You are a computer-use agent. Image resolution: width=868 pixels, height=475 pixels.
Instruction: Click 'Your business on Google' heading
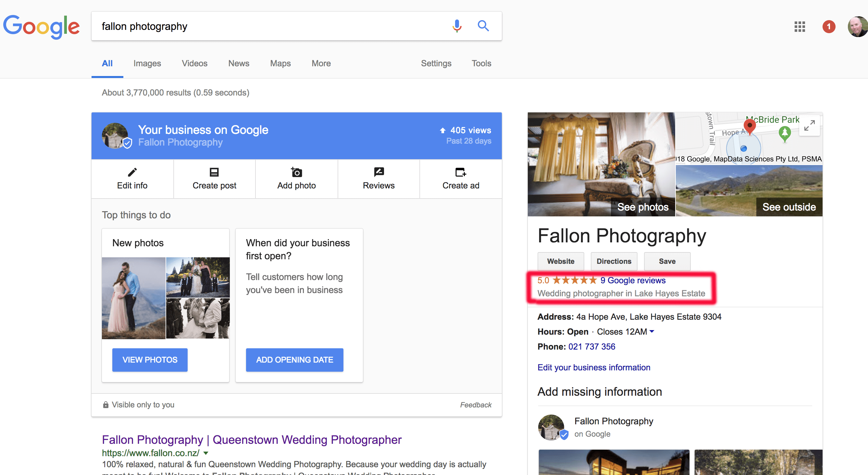pos(203,130)
